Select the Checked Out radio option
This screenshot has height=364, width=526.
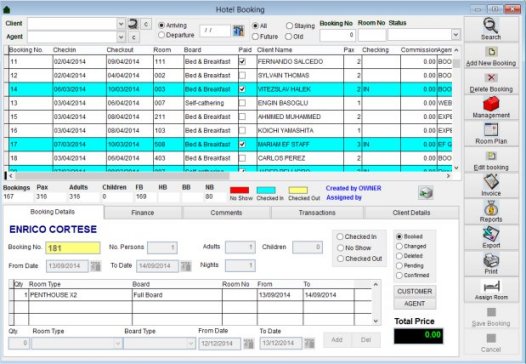click(x=340, y=259)
